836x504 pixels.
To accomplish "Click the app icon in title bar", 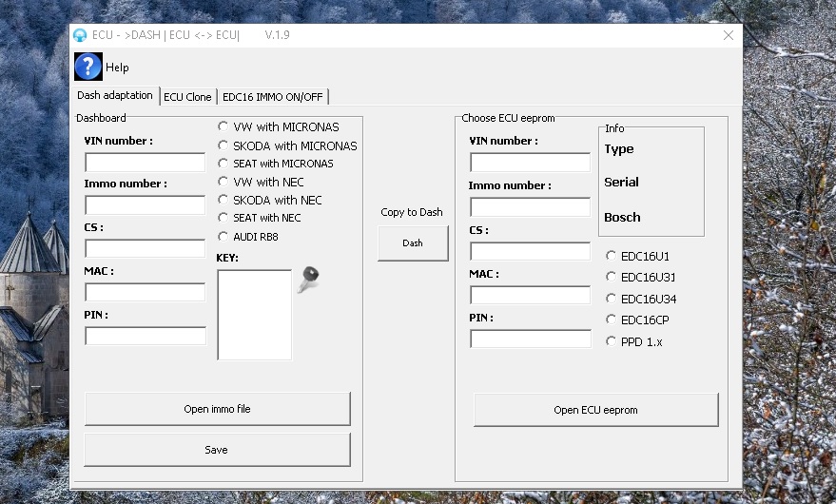I will pos(80,35).
